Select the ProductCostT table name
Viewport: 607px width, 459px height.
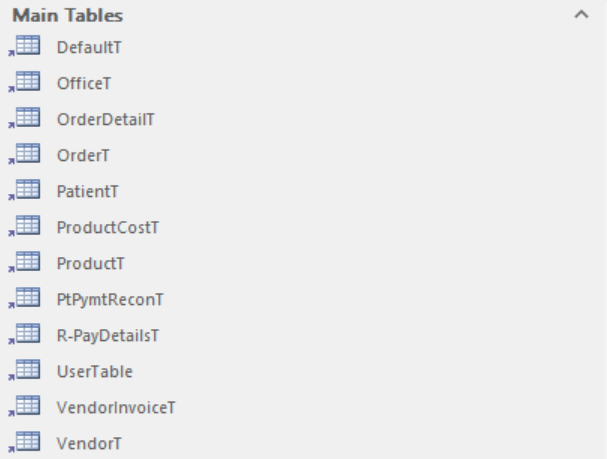(x=108, y=227)
